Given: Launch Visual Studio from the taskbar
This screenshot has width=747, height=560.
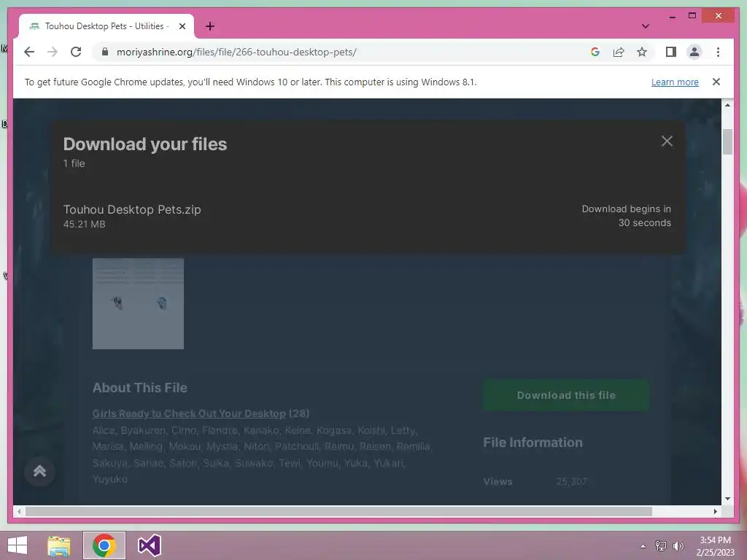Looking at the screenshot, I should (149, 545).
